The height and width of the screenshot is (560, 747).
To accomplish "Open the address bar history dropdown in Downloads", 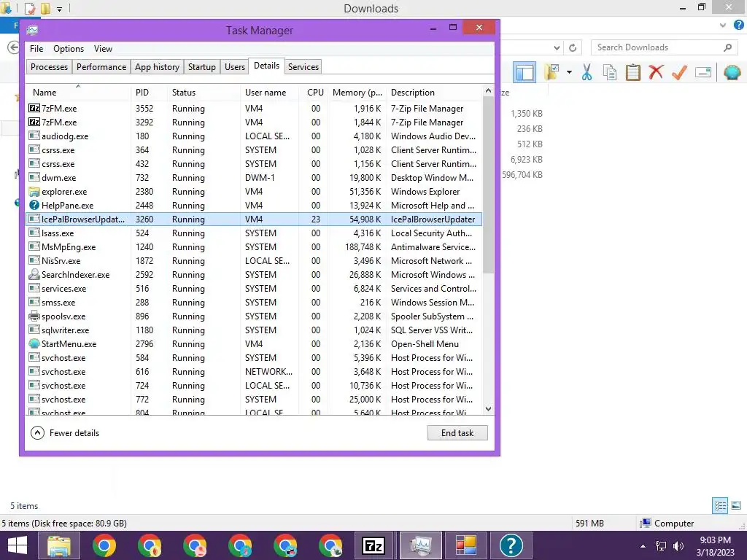I will coord(557,47).
